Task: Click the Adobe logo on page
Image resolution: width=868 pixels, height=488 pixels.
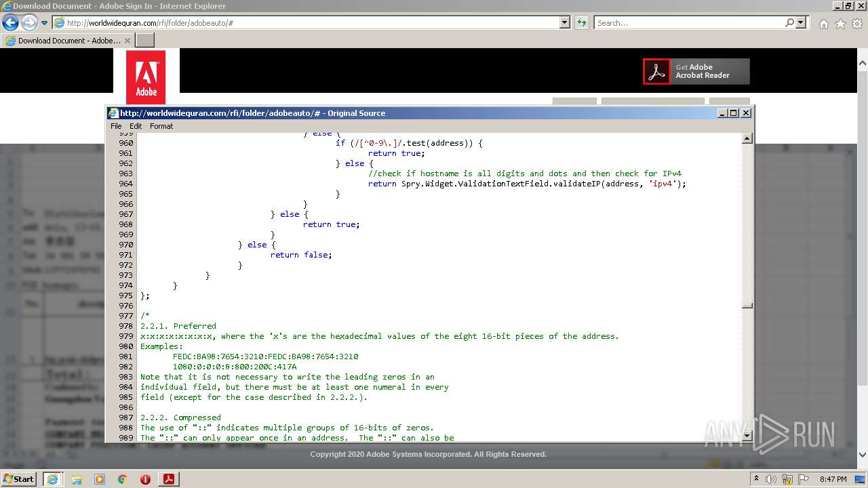Action: point(146,77)
